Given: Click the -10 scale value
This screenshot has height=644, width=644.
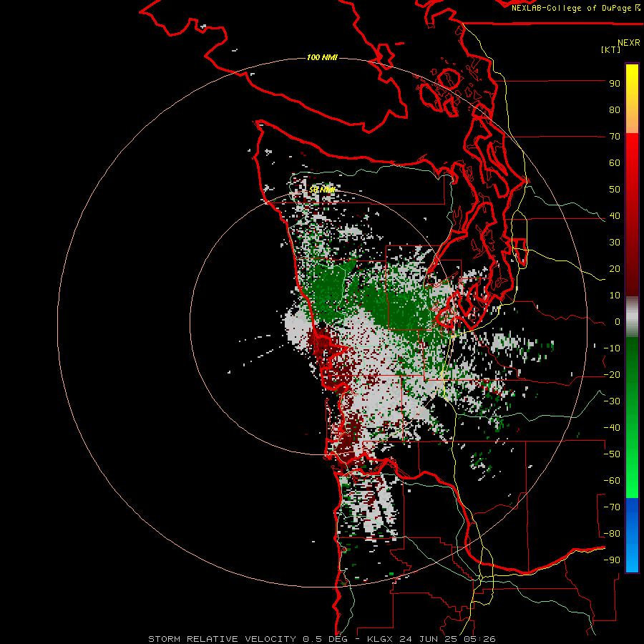Looking at the screenshot, I should [612, 348].
